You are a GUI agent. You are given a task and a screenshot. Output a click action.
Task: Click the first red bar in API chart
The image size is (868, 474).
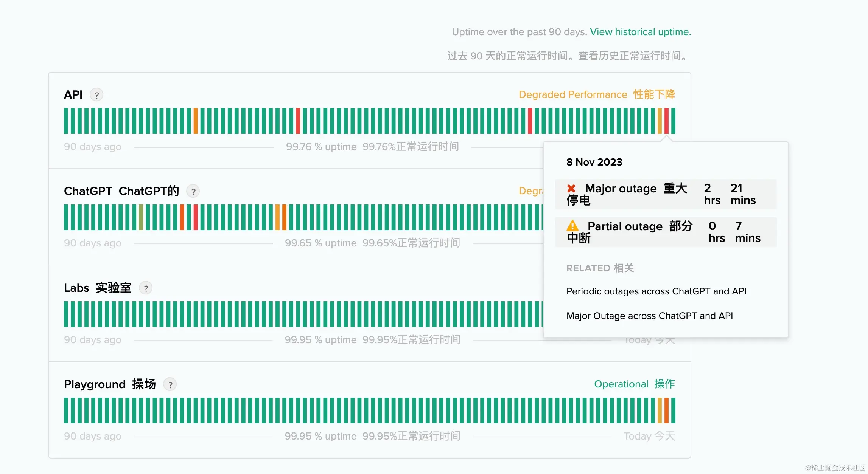298,121
